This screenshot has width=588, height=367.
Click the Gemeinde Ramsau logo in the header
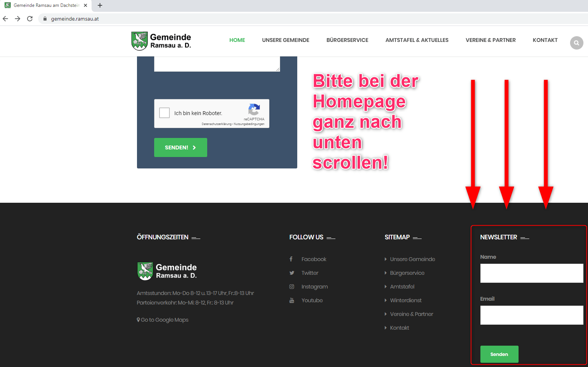pos(161,41)
